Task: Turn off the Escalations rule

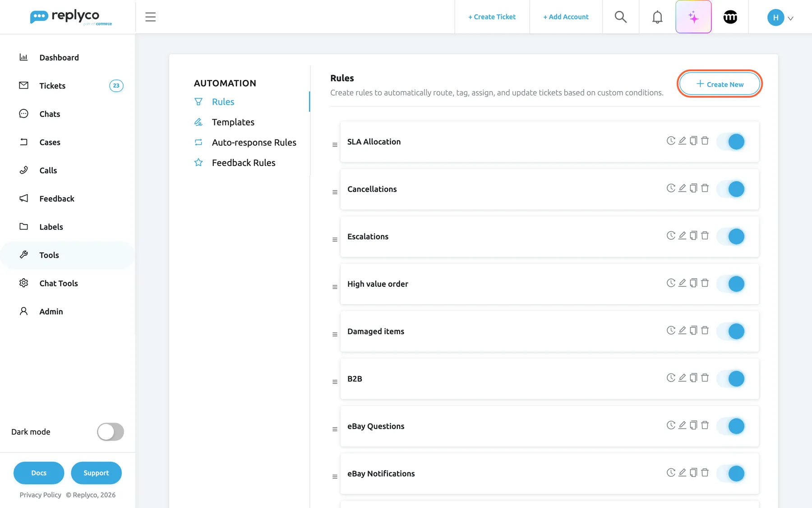Action: click(730, 237)
